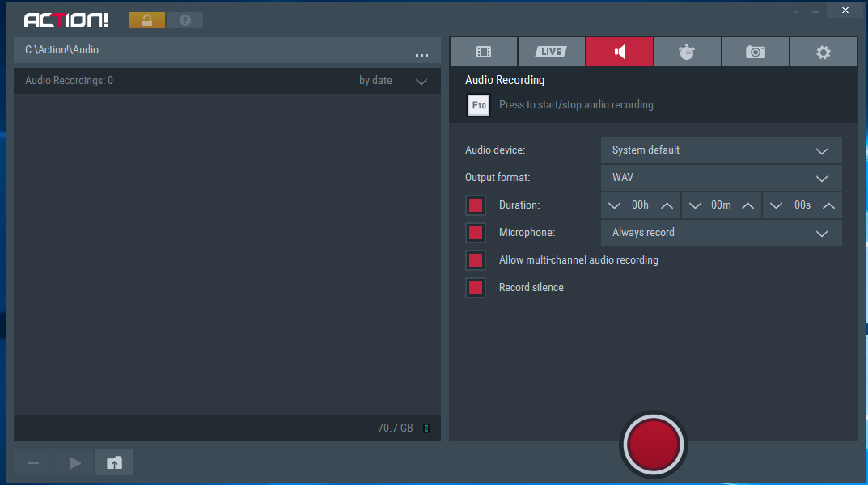
Task: Click the upload recording icon
Action: tap(114, 463)
